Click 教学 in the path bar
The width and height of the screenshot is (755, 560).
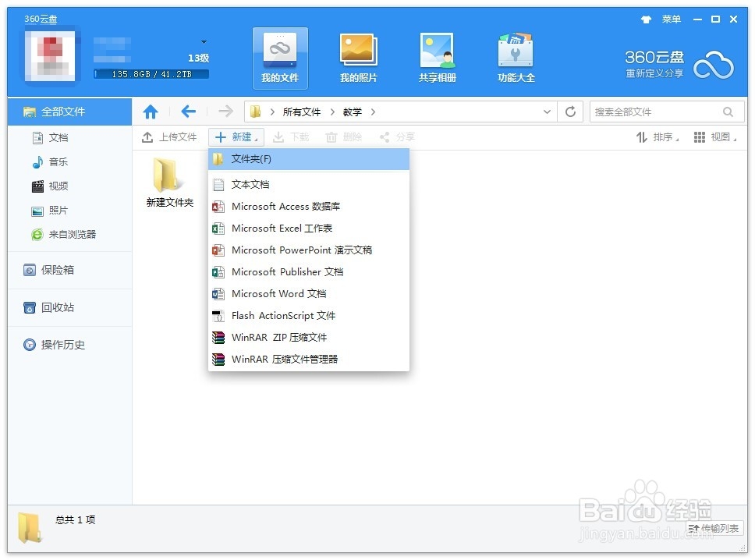coord(352,112)
